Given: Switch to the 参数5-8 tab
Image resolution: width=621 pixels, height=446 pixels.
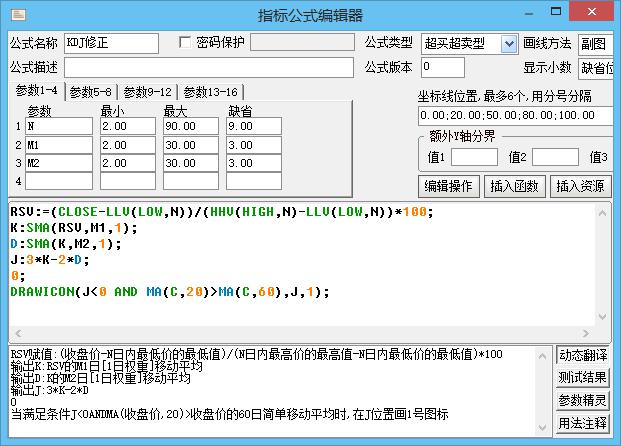Looking at the screenshot, I should (91, 92).
